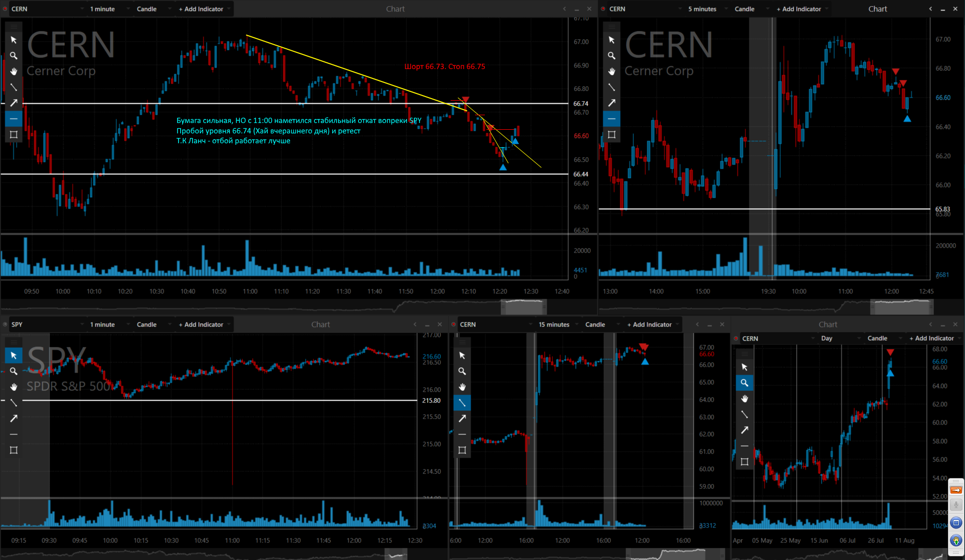
Task: Select the trend line tool in CERN 1 minute chart
Action: 14,87
